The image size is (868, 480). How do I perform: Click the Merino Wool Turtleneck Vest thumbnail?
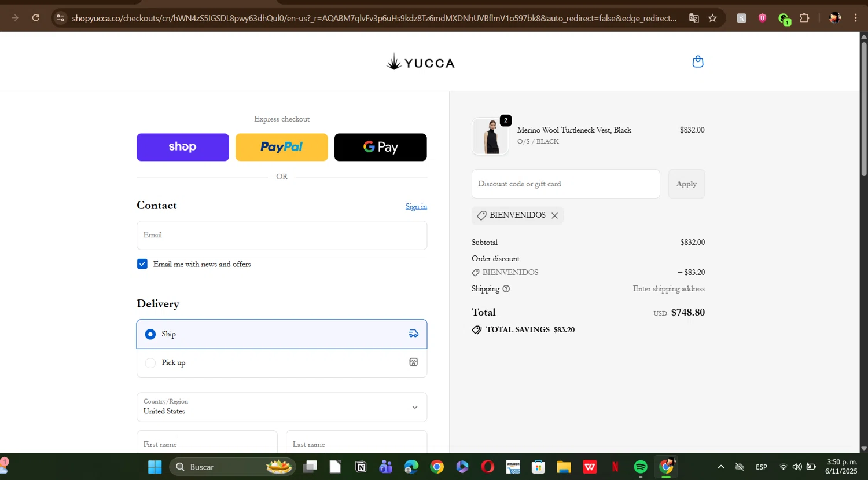(490, 136)
